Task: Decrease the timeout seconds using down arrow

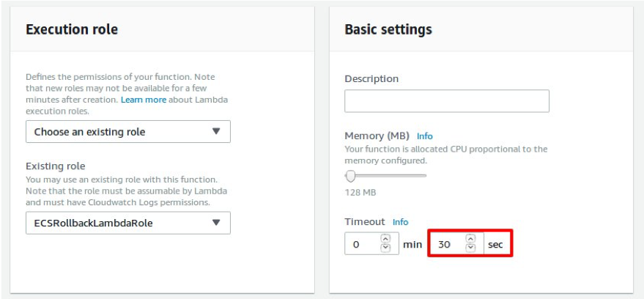Action: pos(470,248)
